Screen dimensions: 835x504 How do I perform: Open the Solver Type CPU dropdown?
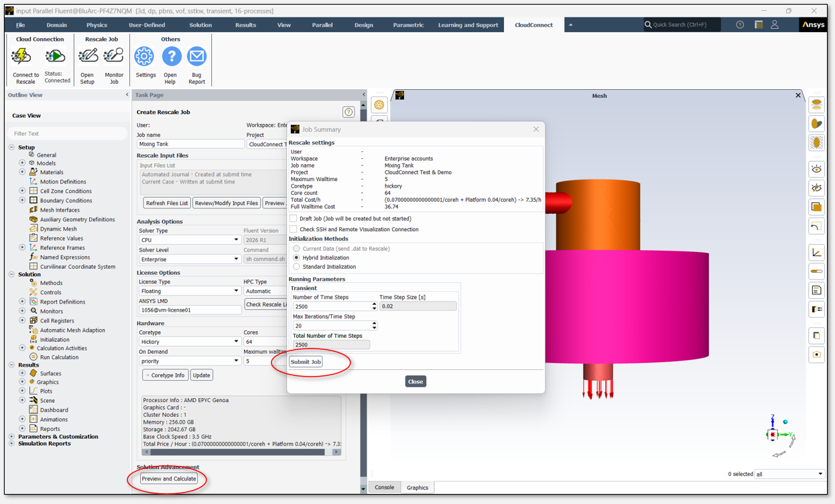point(190,240)
